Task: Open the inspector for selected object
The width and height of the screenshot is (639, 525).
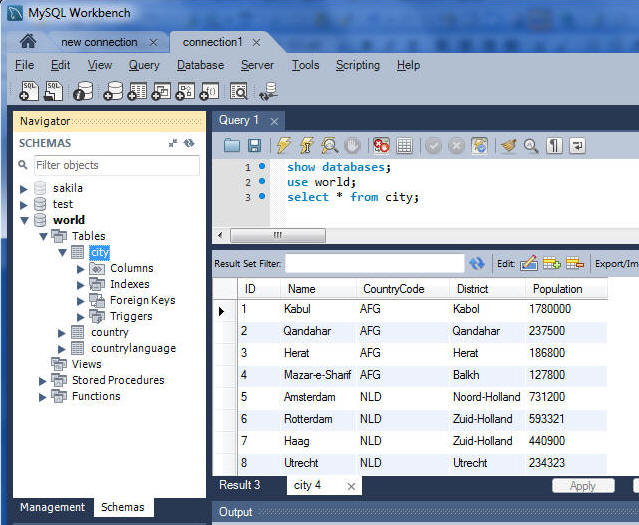Action: pyautogui.click(x=83, y=91)
